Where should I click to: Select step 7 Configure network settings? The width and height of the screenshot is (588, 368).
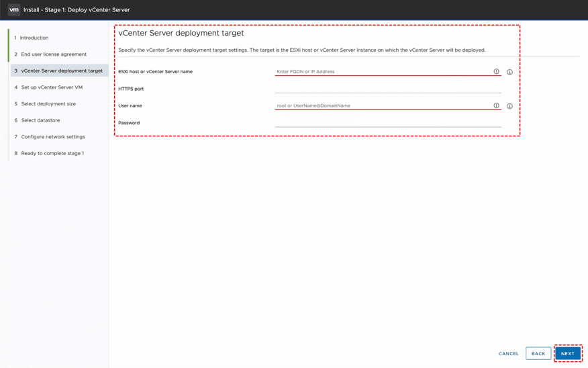50,137
